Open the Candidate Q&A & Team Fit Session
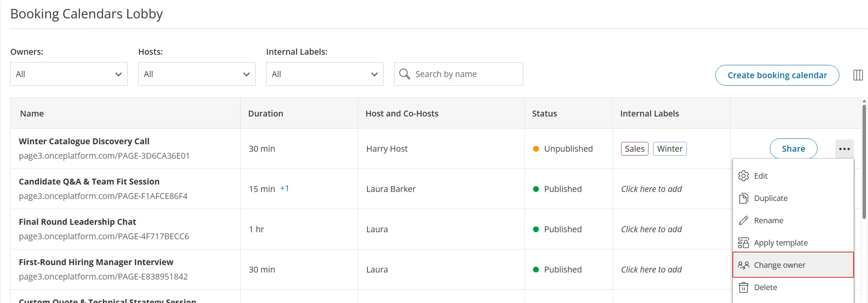Screen dimensions: 868x303 click(x=89, y=181)
